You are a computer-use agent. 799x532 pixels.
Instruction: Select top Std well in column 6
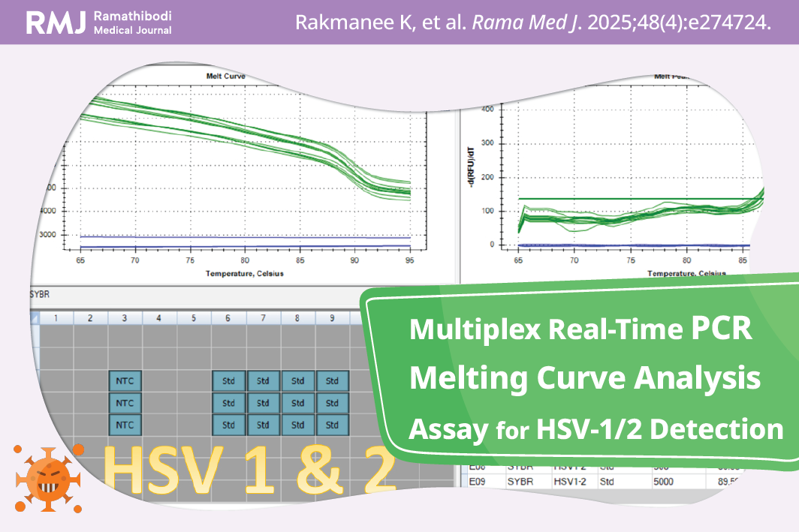pyautogui.click(x=228, y=381)
